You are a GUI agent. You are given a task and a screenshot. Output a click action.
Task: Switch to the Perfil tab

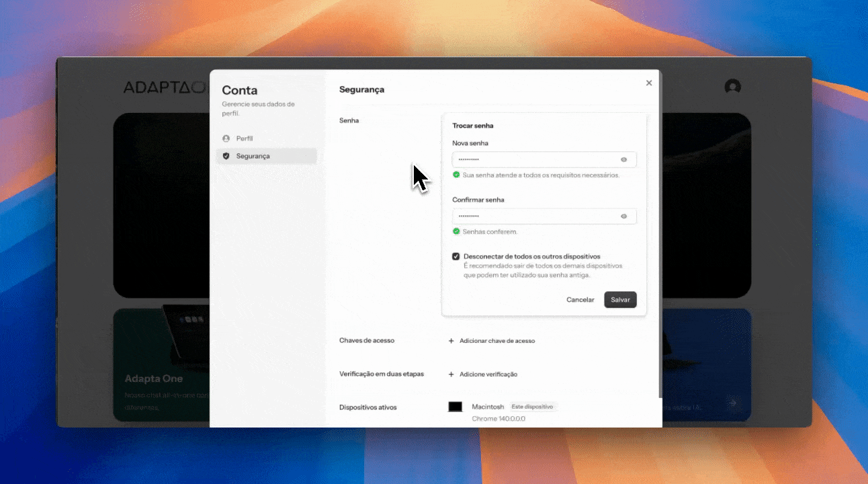(244, 138)
